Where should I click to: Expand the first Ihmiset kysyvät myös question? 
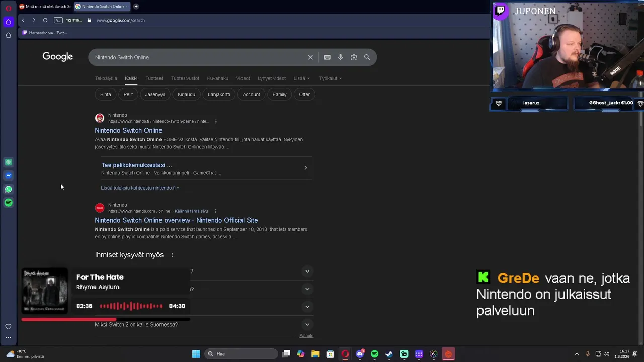click(307, 271)
